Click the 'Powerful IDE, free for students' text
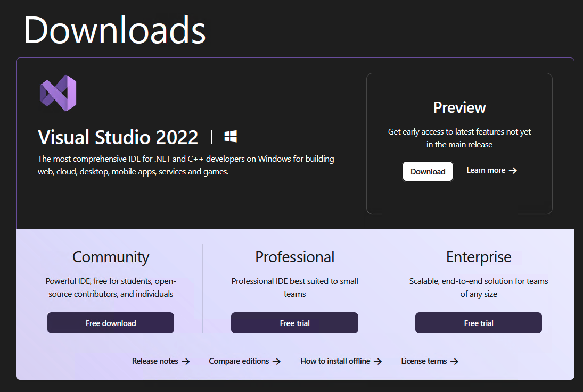This screenshot has height=392, width=583. 111,287
